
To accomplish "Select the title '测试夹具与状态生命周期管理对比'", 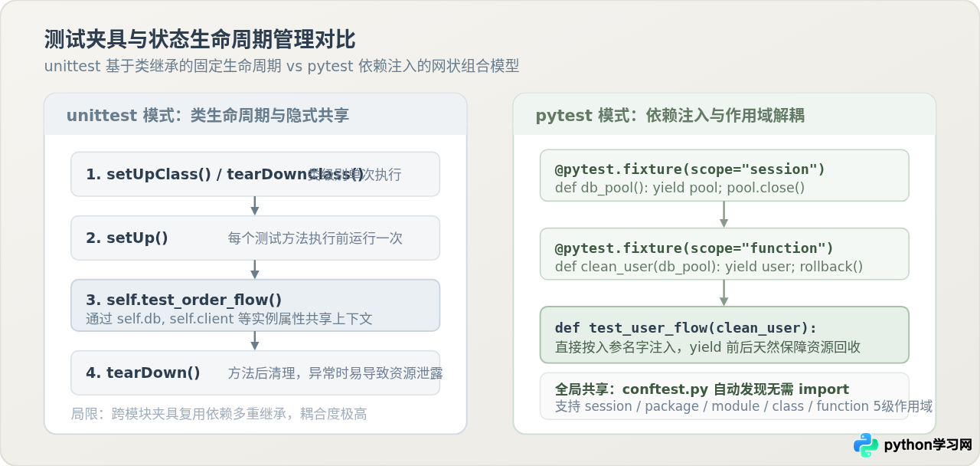I will click(200, 39).
